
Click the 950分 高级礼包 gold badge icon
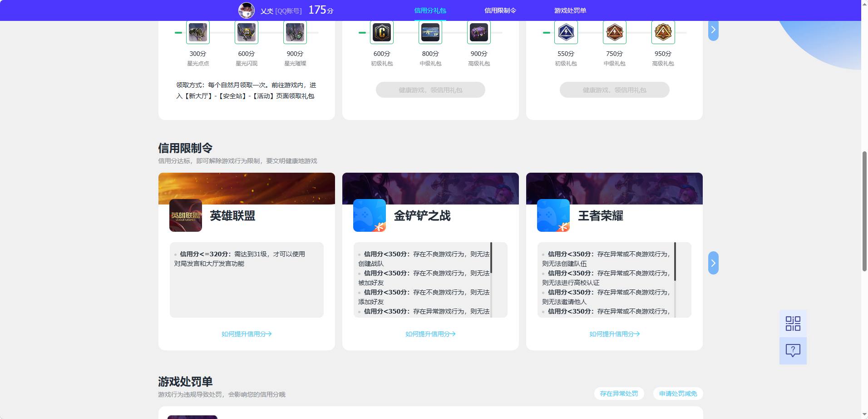663,32
